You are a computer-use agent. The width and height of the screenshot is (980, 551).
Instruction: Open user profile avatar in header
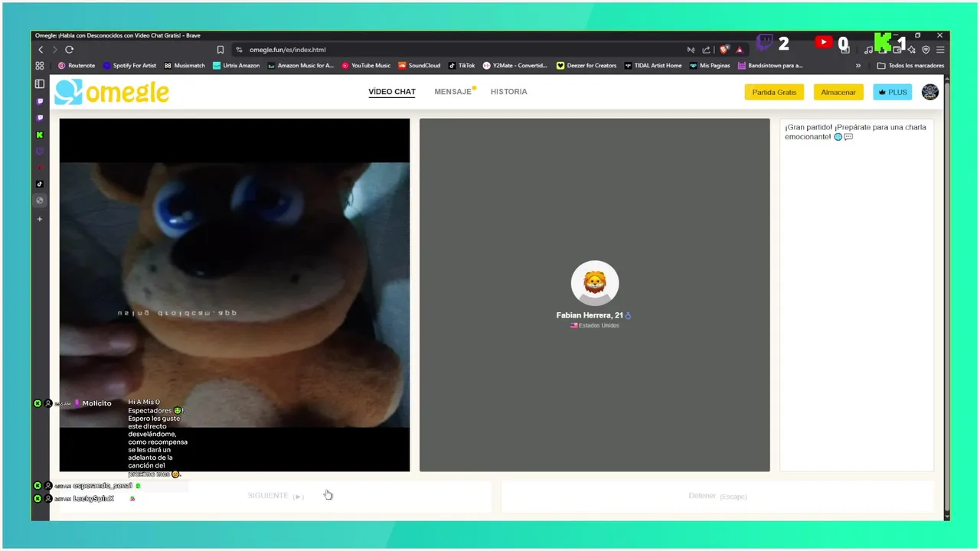click(930, 92)
